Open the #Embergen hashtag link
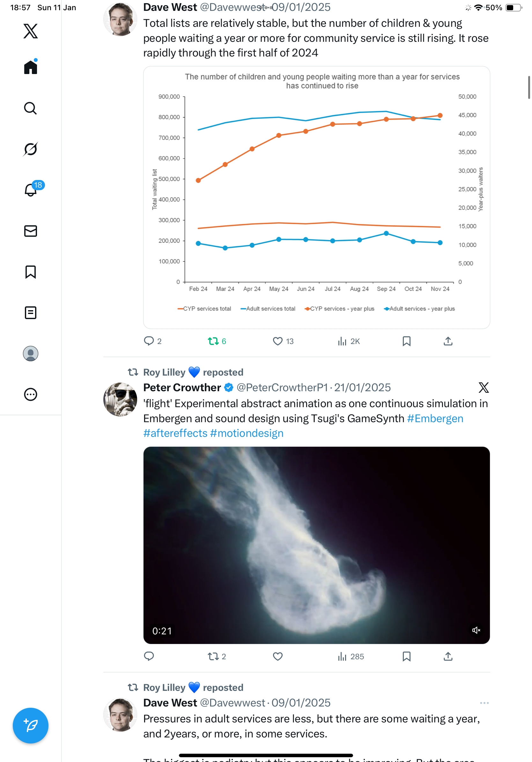Screen dimensions: 532x762 [435, 418]
